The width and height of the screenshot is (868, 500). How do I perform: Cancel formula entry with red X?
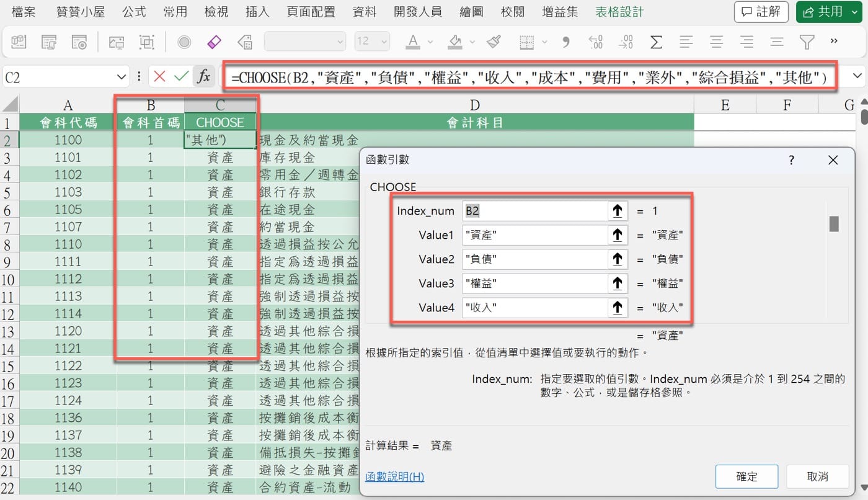click(160, 76)
